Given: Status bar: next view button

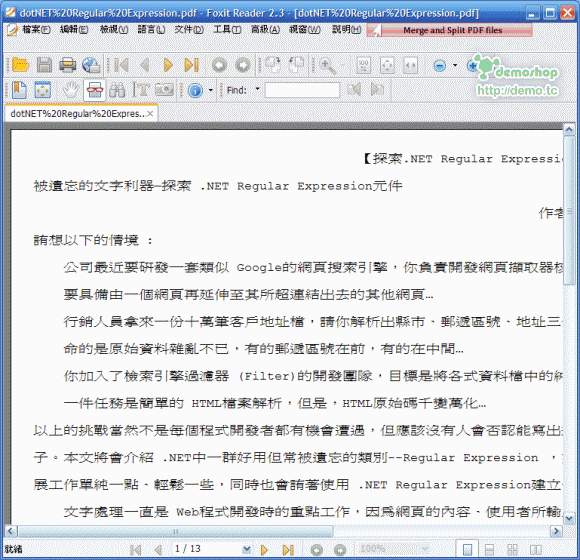Looking at the screenshot, I should pos(340,550).
